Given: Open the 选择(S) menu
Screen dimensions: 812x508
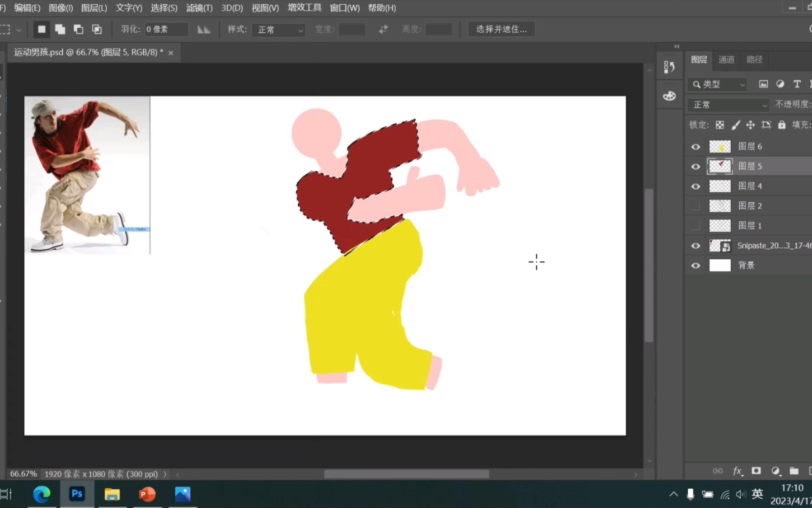Looking at the screenshot, I should pos(164,8).
